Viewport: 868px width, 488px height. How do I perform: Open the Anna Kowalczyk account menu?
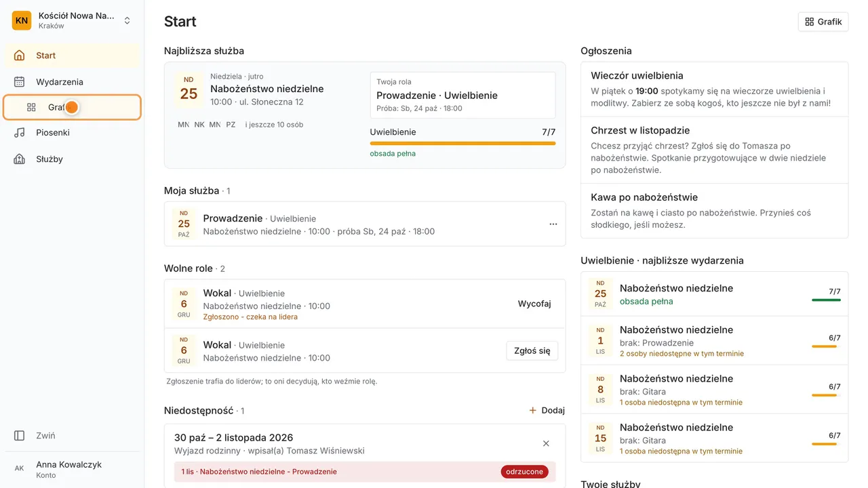tap(73, 469)
